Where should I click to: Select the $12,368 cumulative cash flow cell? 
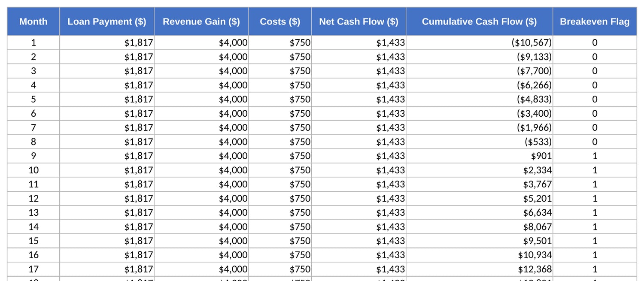[x=480, y=269]
